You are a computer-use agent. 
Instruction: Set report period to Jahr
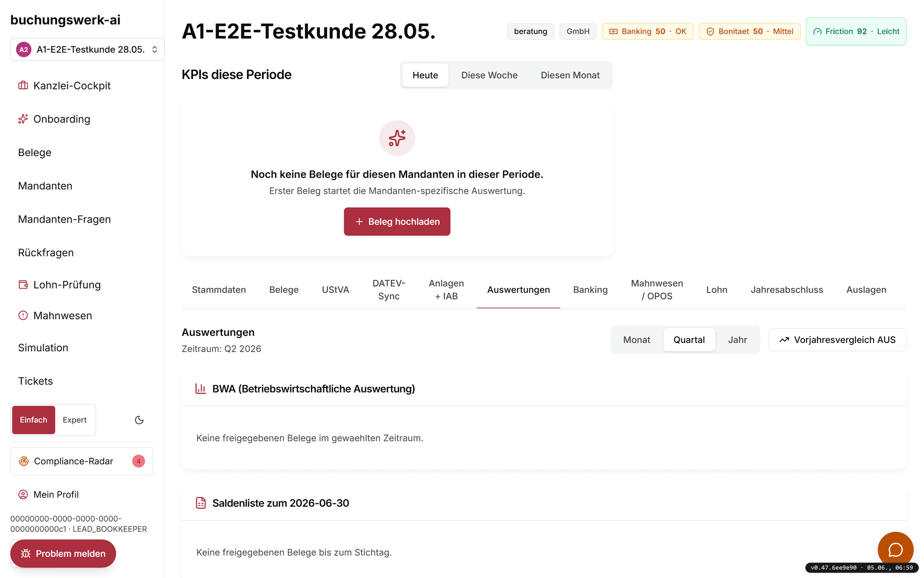coord(737,340)
